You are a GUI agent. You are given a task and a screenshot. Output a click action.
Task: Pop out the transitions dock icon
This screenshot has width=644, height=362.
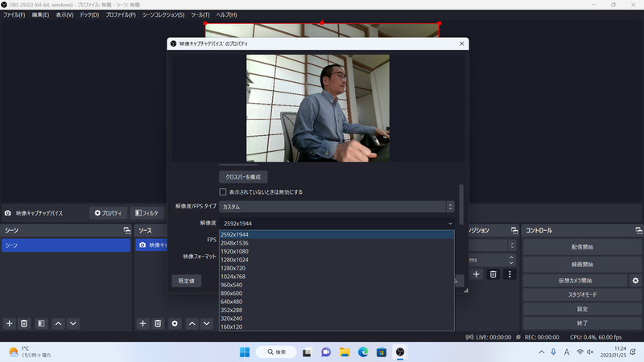(514, 231)
